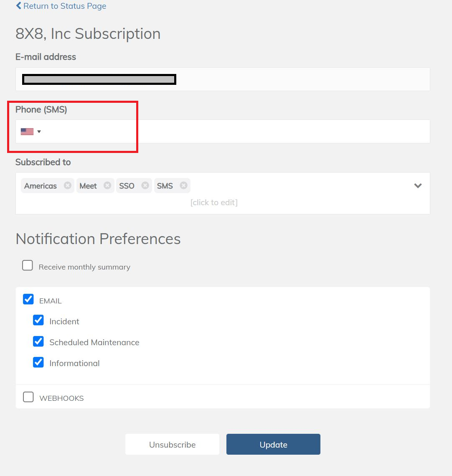Click into the Phone (SMS) number field
The image size is (452, 476).
point(234,132)
